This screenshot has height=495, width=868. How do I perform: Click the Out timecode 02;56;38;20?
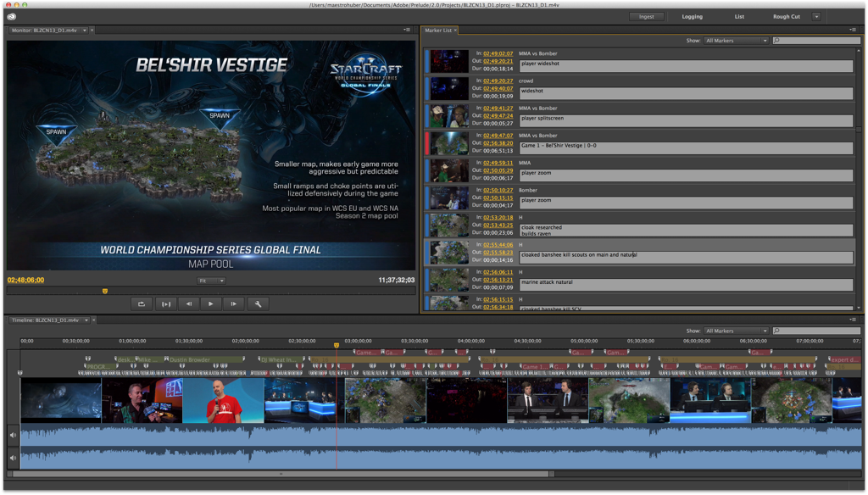point(498,143)
